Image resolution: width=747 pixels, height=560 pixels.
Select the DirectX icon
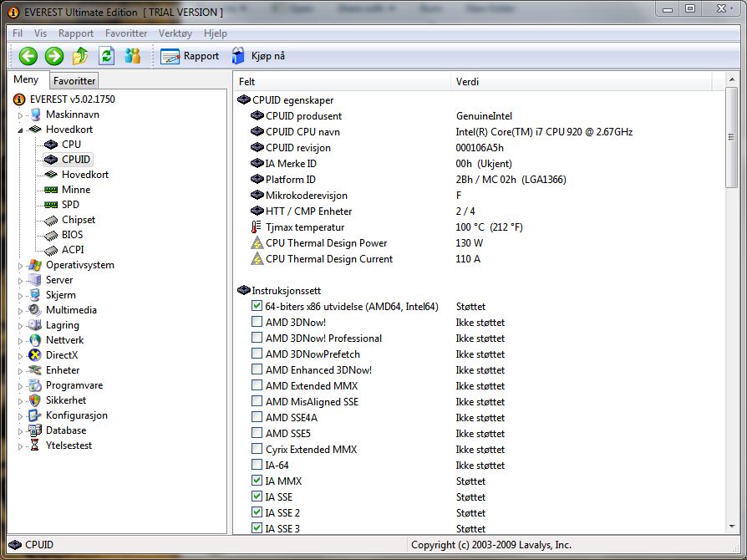(35, 355)
